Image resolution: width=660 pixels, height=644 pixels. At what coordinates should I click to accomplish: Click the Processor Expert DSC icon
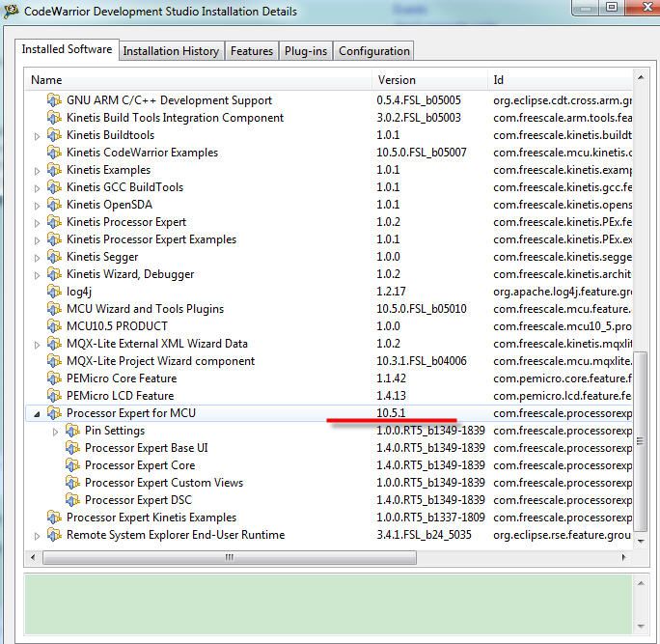pyautogui.click(x=72, y=500)
